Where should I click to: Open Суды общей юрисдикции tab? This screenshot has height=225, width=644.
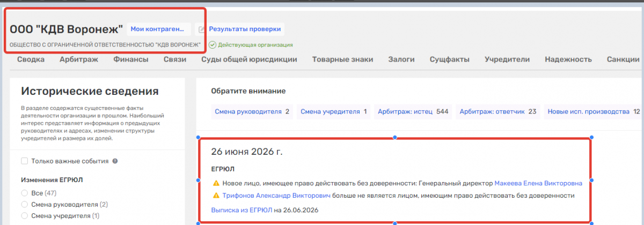pos(249,59)
